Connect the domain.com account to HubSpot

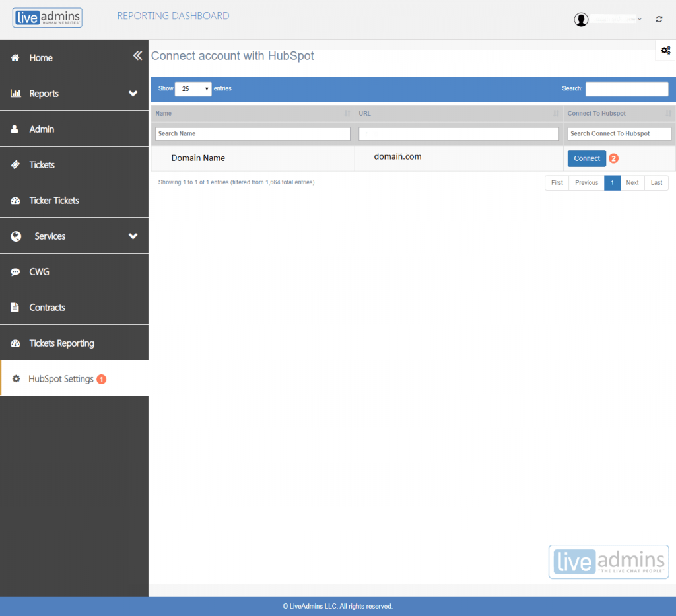click(x=586, y=158)
